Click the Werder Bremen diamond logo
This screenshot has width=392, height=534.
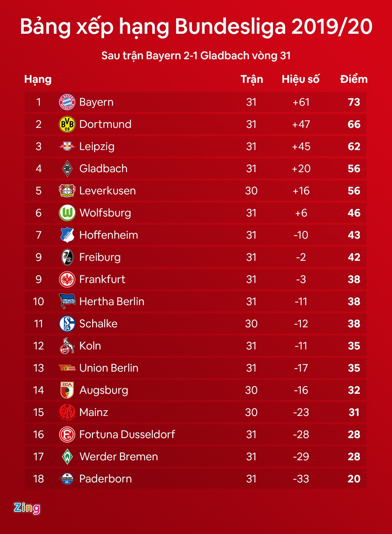67,457
